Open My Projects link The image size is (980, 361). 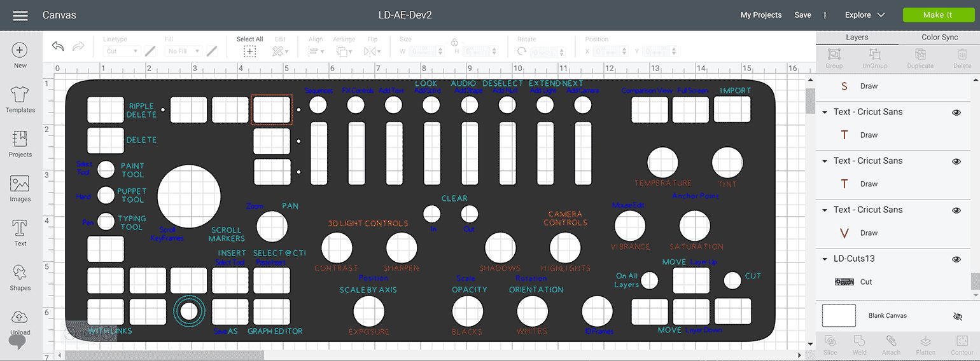[760, 15]
